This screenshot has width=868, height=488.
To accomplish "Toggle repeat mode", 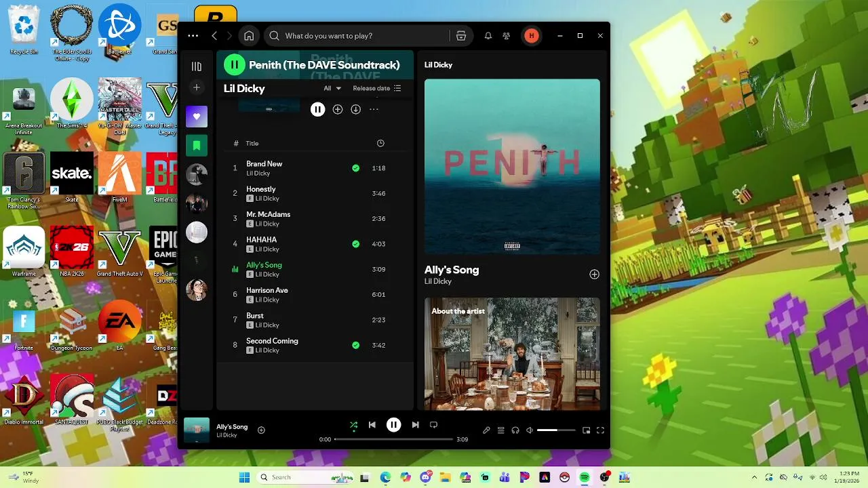I will pos(433,425).
